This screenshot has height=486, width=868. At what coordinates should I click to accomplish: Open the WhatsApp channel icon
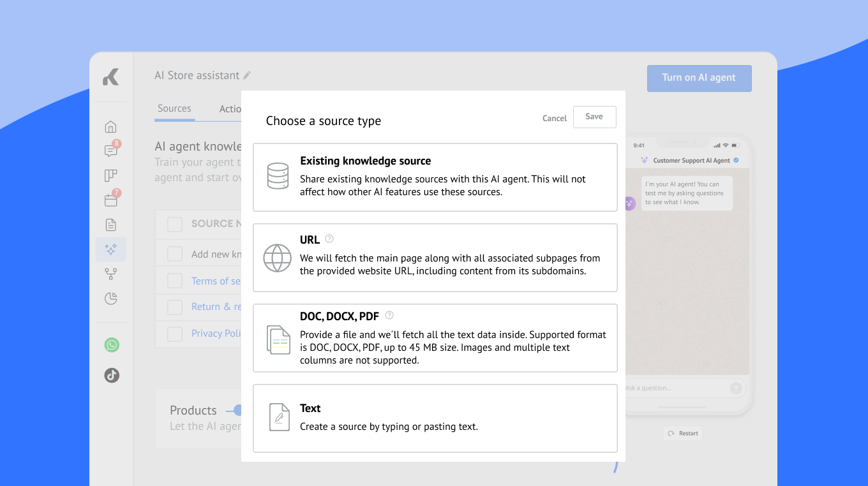click(112, 345)
